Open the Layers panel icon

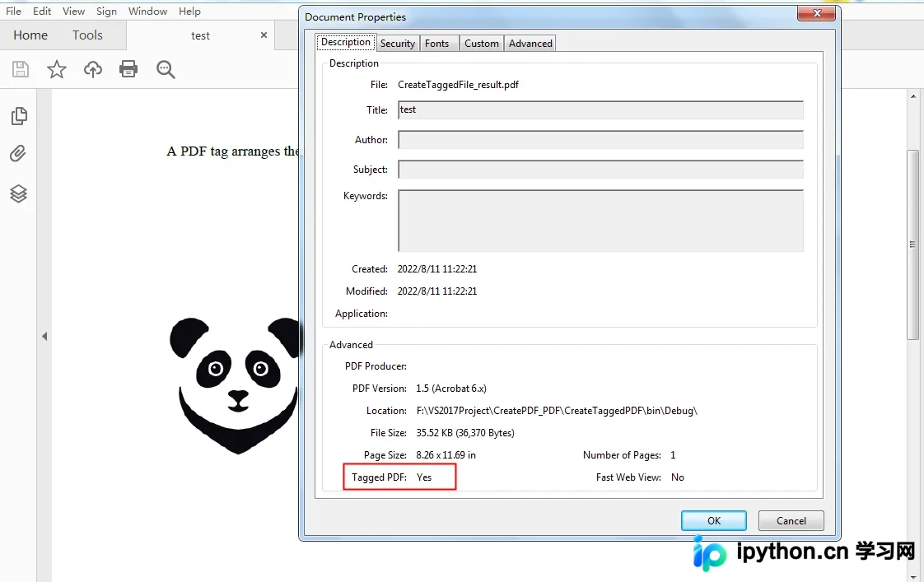point(18,193)
